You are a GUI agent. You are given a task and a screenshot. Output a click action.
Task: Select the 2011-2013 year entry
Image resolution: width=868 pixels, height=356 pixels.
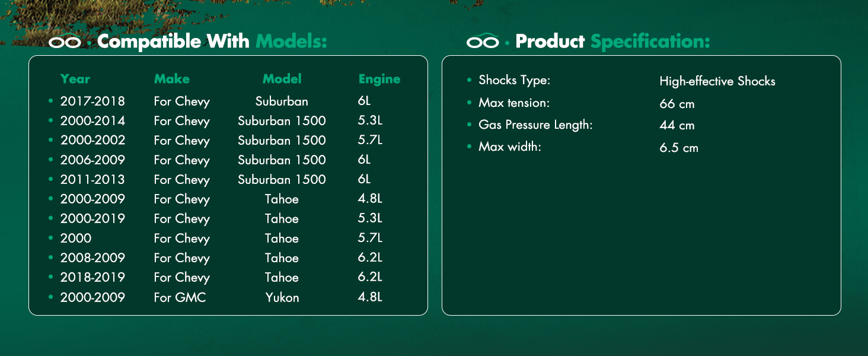92,180
